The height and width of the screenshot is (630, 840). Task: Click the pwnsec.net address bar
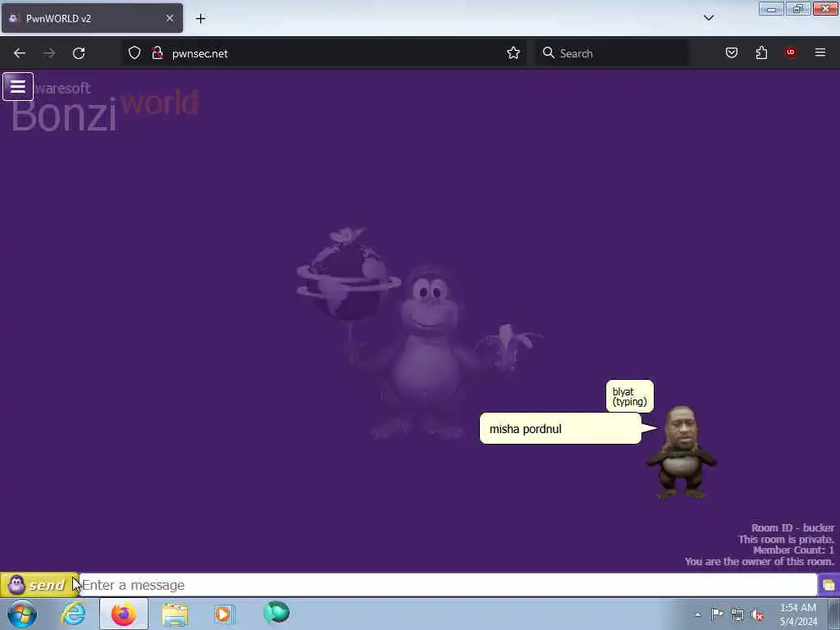pos(323,53)
